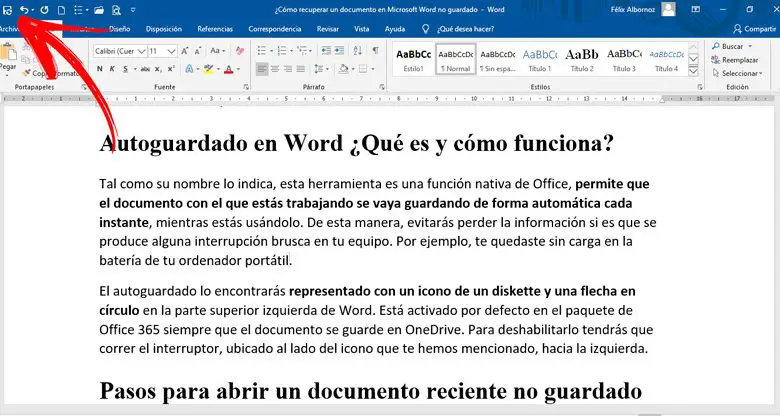
Task: Open the Correspondencia tab
Action: point(275,29)
